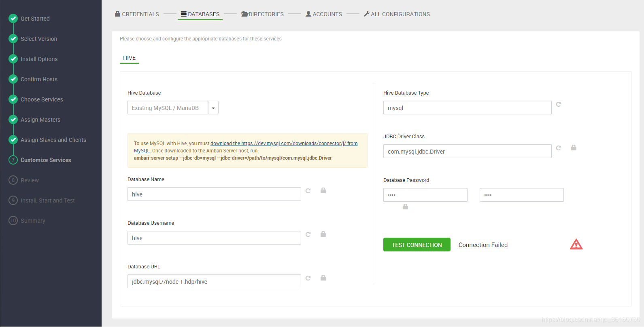Click the Get Started step checkmark icon

coord(13,19)
